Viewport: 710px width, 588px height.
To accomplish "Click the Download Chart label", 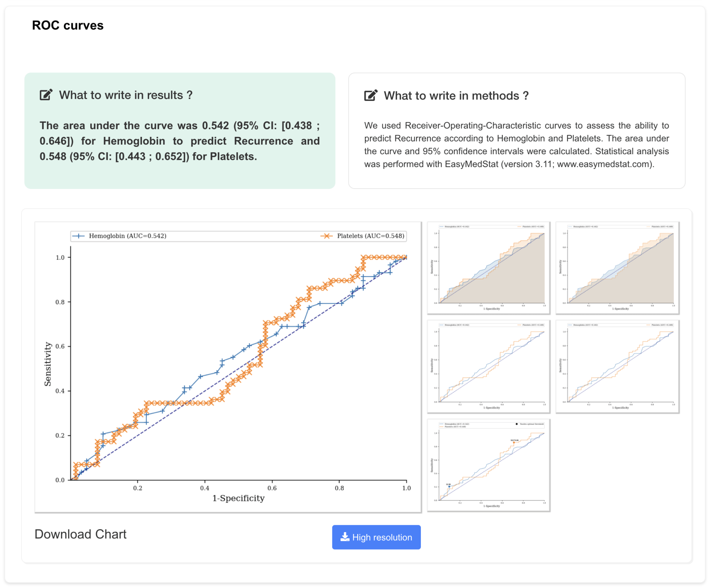I will 80,534.
